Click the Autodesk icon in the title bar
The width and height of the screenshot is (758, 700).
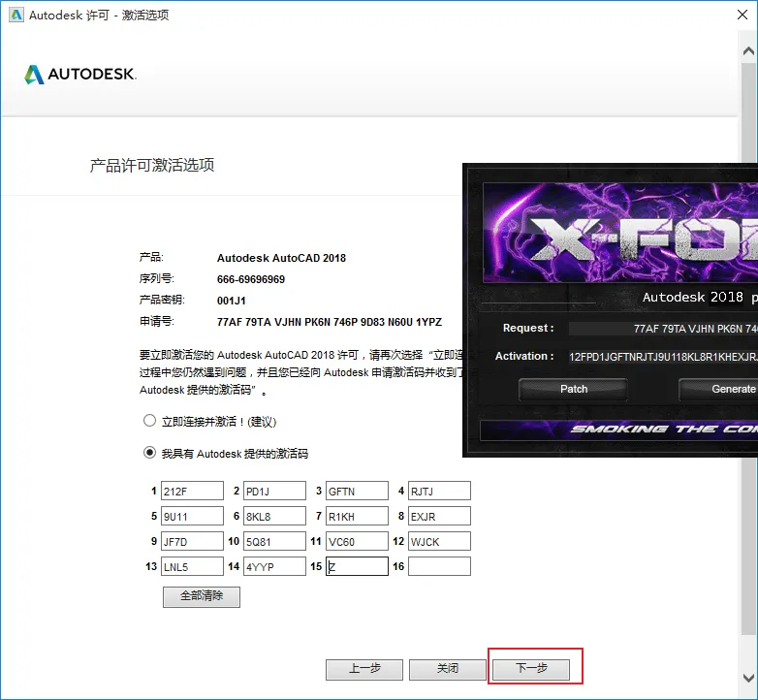pyautogui.click(x=16, y=15)
